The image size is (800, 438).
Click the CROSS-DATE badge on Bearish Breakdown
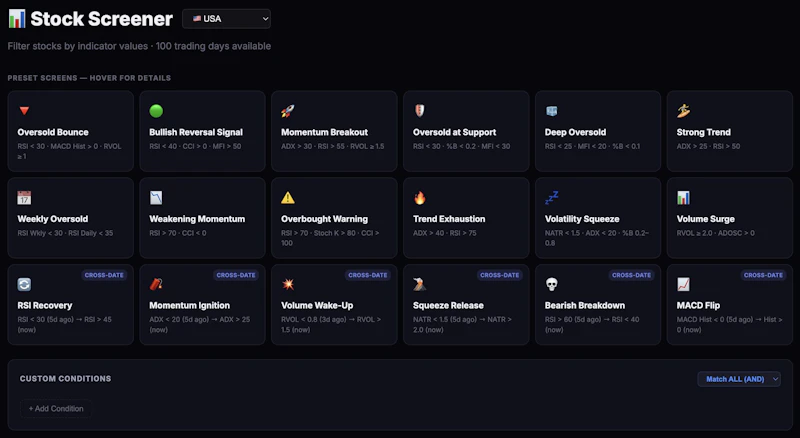[x=631, y=275]
